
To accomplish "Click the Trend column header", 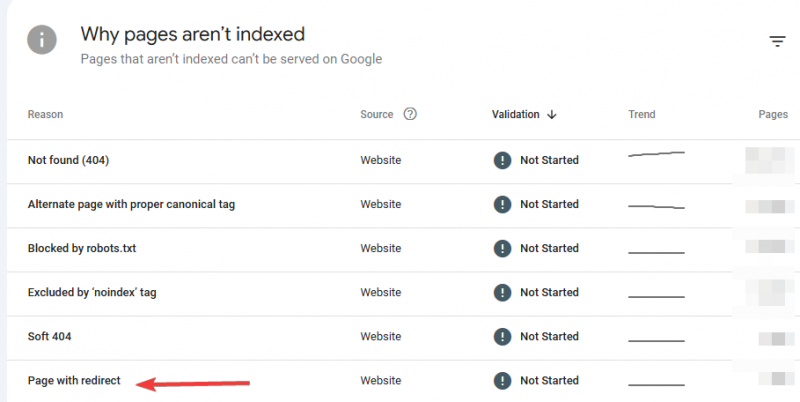I will [642, 115].
